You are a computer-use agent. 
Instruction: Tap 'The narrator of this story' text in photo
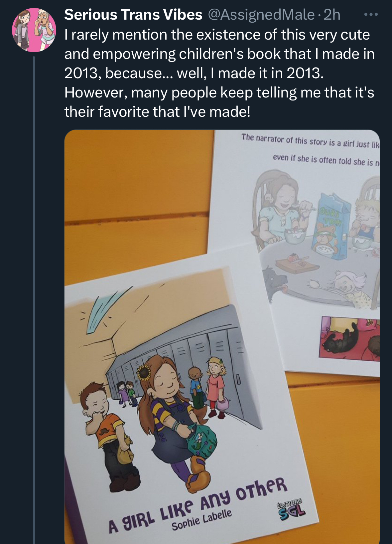pos(284,140)
